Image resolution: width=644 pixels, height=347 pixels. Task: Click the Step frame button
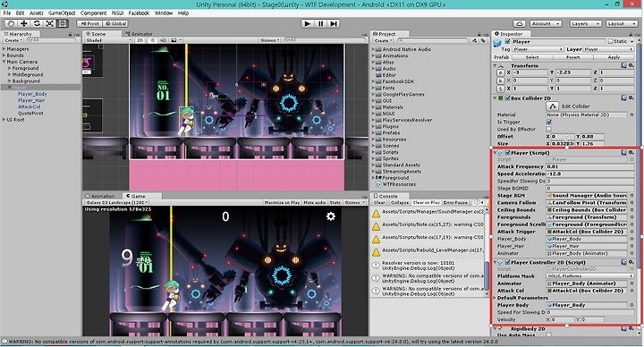[334, 24]
